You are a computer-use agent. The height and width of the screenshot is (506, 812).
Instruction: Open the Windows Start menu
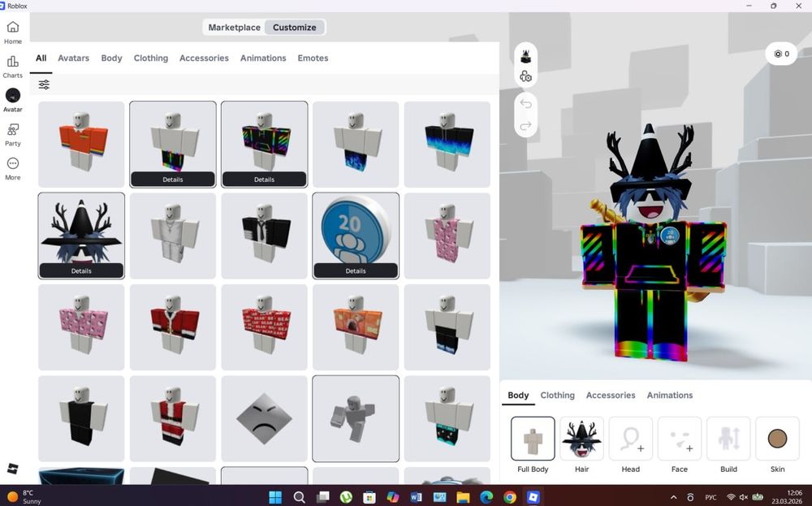pyautogui.click(x=275, y=497)
